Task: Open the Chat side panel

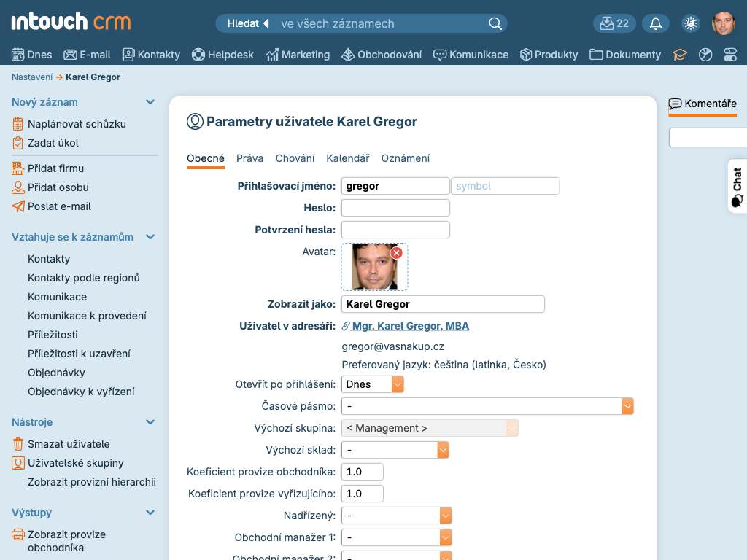Action: point(737,187)
